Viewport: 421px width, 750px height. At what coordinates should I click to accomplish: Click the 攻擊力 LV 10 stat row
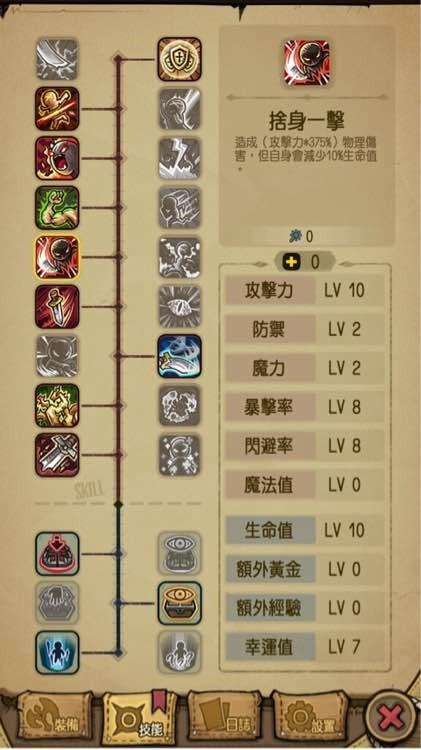click(x=305, y=290)
